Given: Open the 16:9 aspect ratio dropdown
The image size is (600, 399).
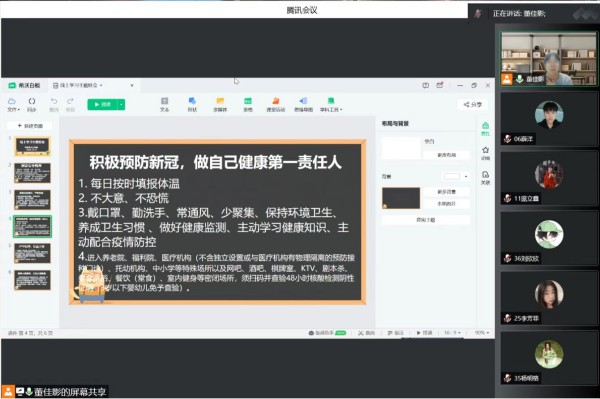Looking at the screenshot, I should (x=452, y=333).
